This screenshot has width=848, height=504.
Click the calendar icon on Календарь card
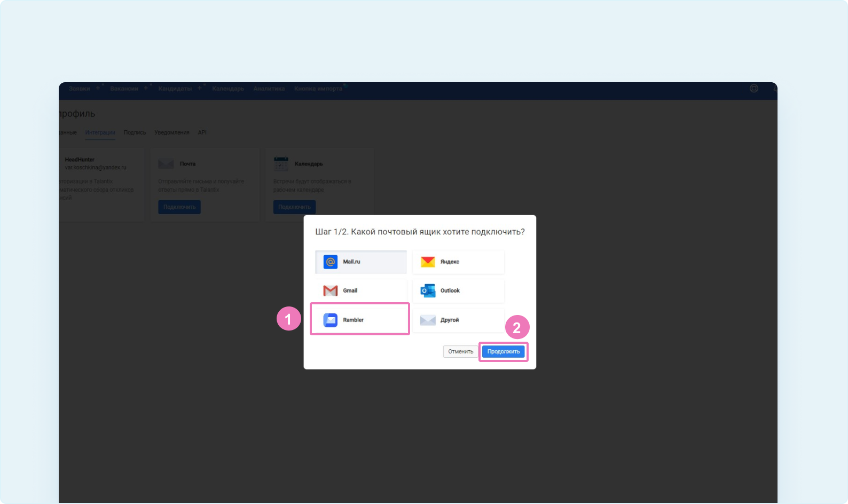point(281,164)
